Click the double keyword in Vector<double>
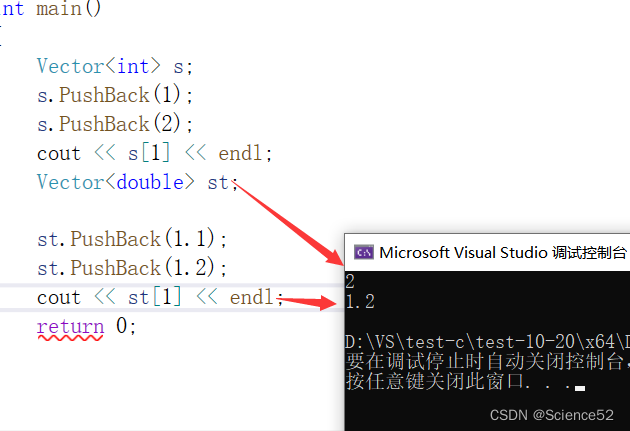The width and height of the screenshot is (630, 431). point(150,182)
